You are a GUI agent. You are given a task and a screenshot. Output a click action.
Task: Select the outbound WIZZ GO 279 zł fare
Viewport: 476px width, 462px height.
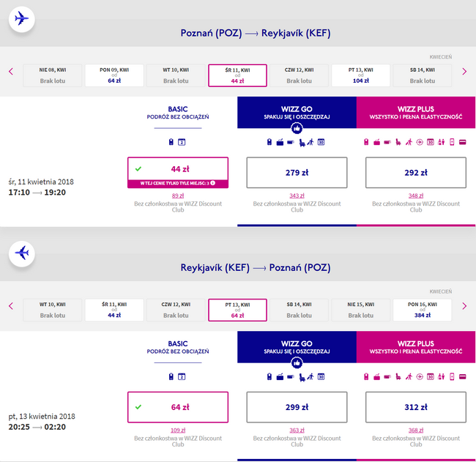[297, 172]
